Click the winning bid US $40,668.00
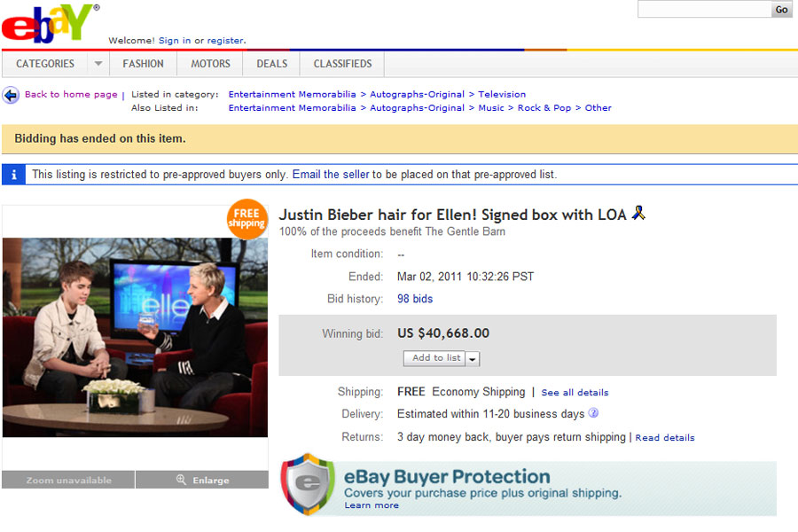 pos(443,333)
